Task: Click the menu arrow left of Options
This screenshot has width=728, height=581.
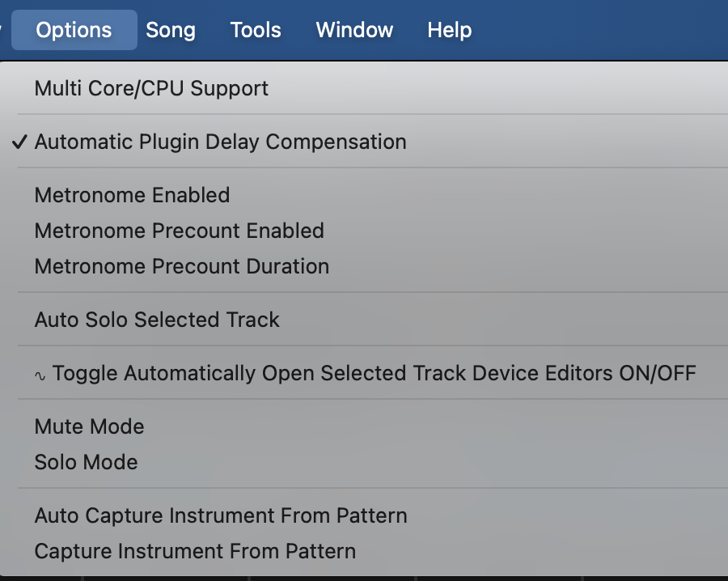Action: coord(2,30)
